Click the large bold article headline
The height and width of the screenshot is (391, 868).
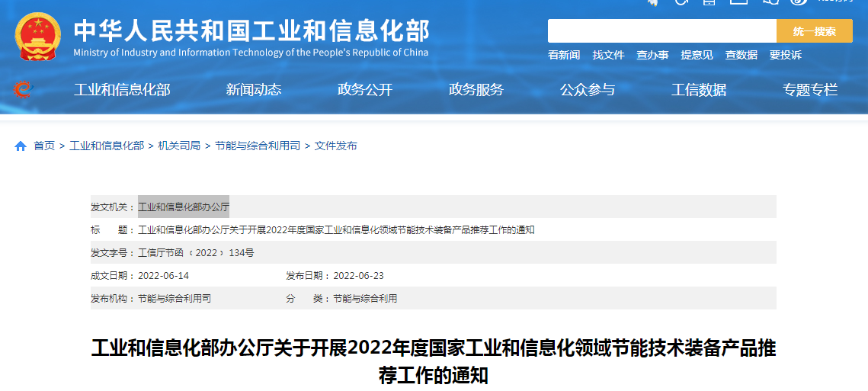click(x=434, y=363)
